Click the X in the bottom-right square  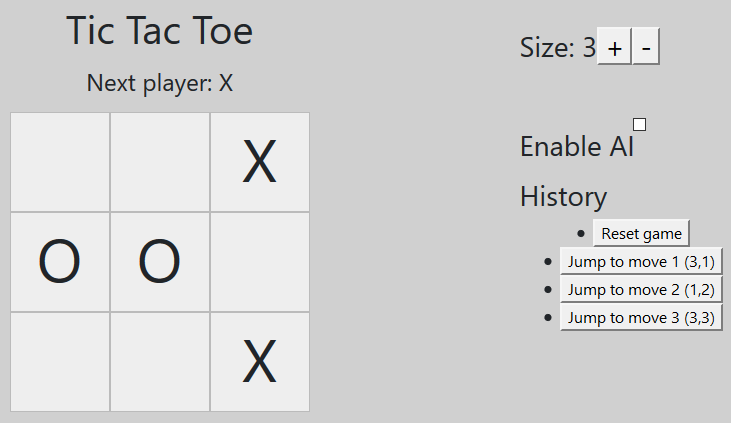[x=260, y=361]
